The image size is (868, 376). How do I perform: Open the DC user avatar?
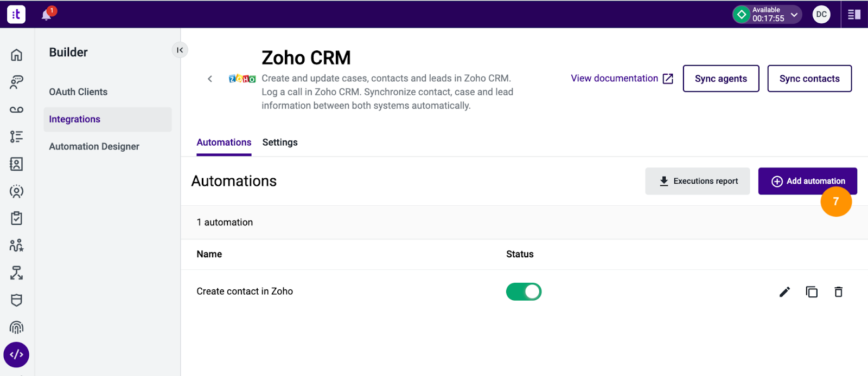[x=821, y=15]
